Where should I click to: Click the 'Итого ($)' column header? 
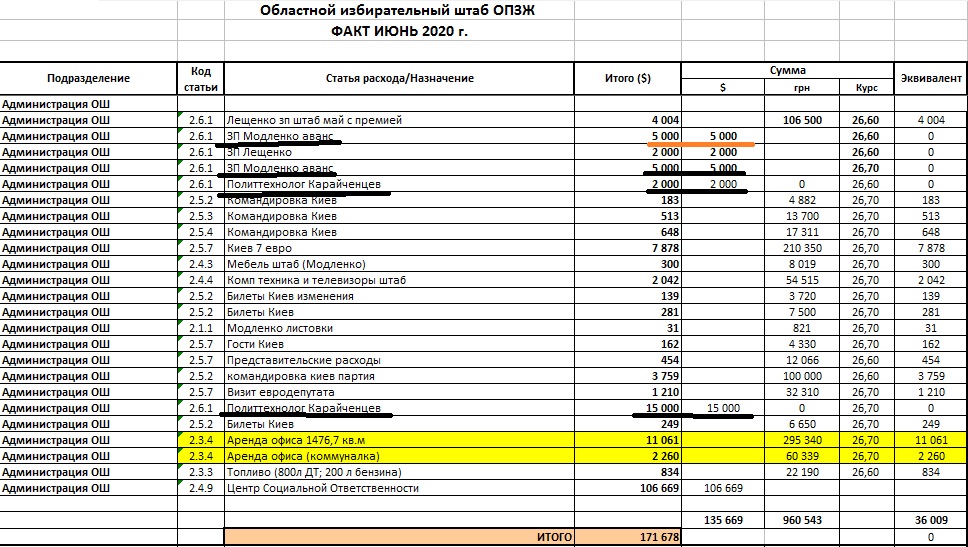(x=628, y=78)
